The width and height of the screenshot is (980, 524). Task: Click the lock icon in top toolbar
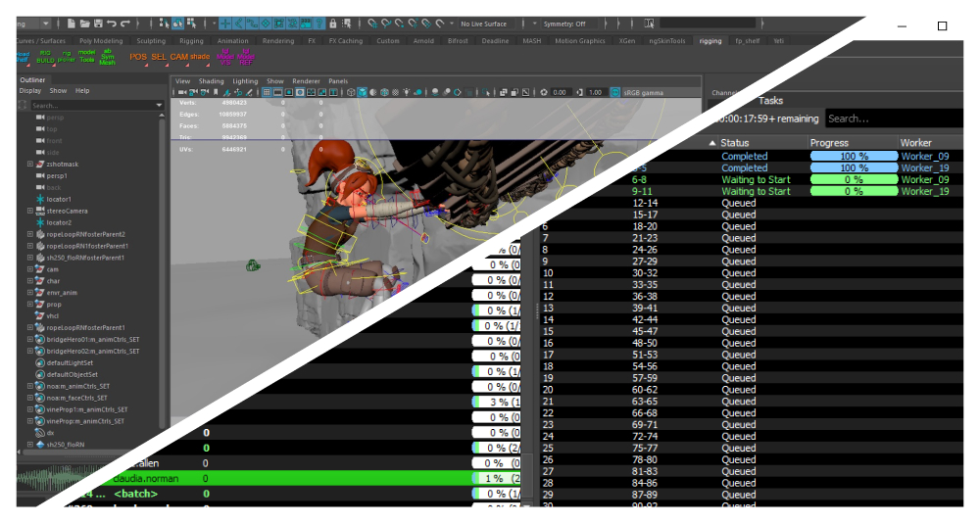(333, 23)
